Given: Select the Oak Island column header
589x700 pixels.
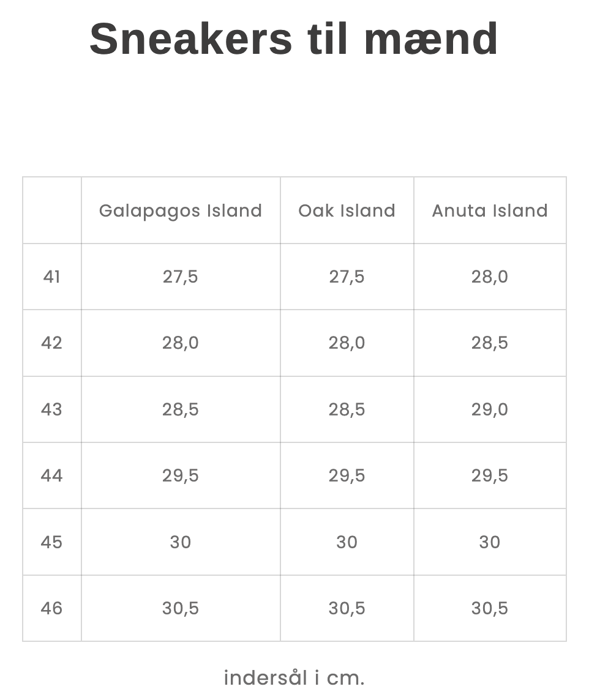Looking at the screenshot, I should tap(347, 210).
